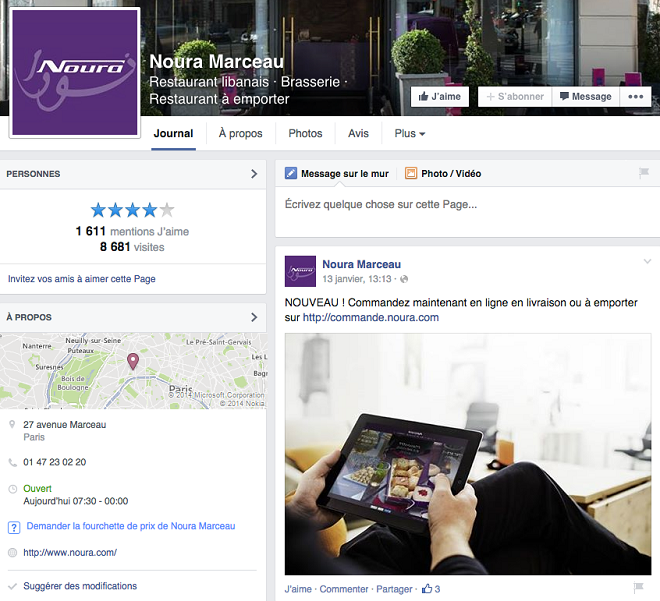Screen dimensions: 660x601
Task: Click the thumbs-up 3 likes count
Action: (x=431, y=589)
